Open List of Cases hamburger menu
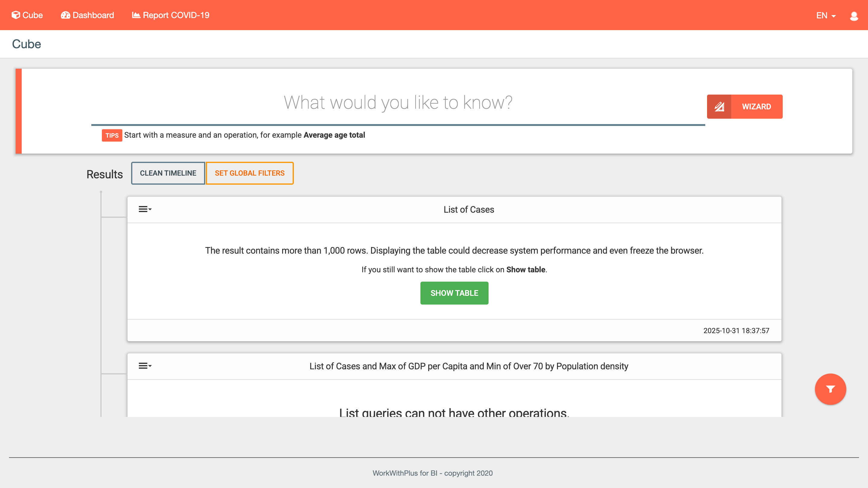The width and height of the screenshot is (868, 488). point(145,209)
